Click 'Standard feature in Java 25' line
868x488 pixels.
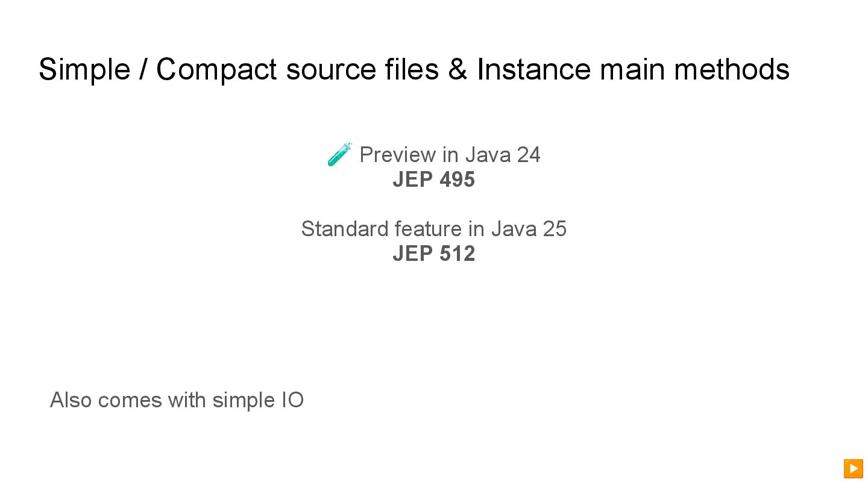click(x=433, y=229)
